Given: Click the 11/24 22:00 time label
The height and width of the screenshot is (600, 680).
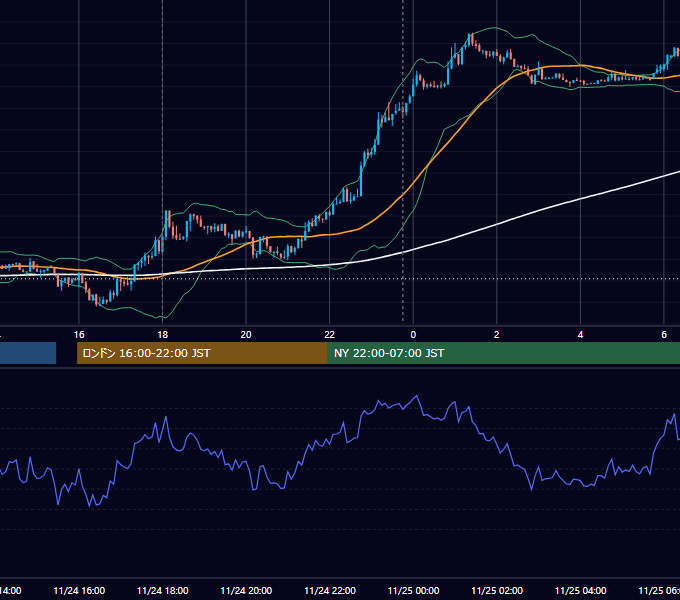Looking at the screenshot, I should click(330, 591).
